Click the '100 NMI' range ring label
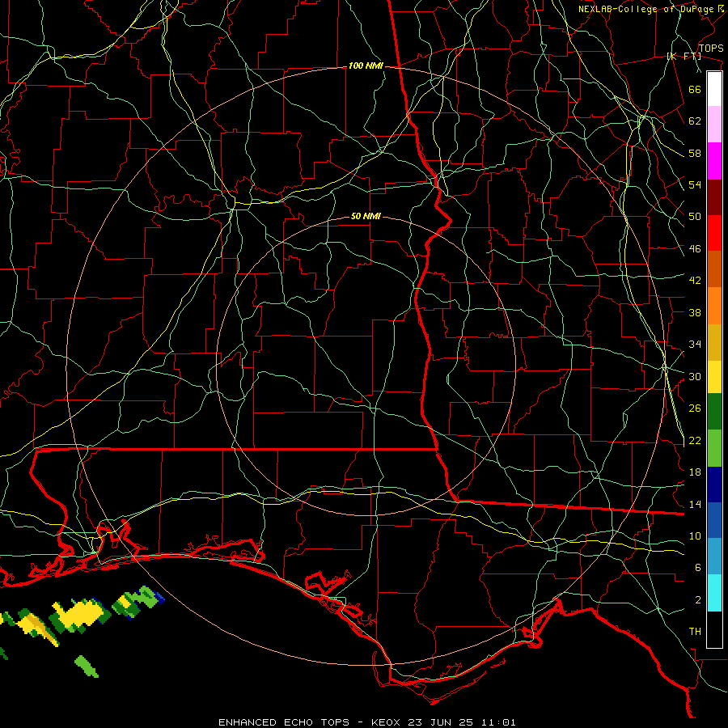Image resolution: width=728 pixels, height=728 pixels. 366,66
